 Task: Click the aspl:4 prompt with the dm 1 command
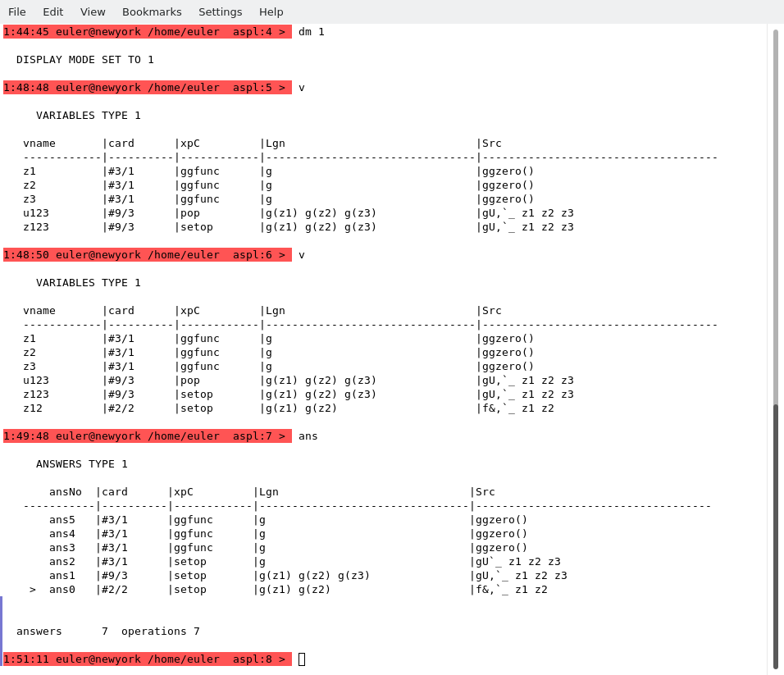pos(148,32)
